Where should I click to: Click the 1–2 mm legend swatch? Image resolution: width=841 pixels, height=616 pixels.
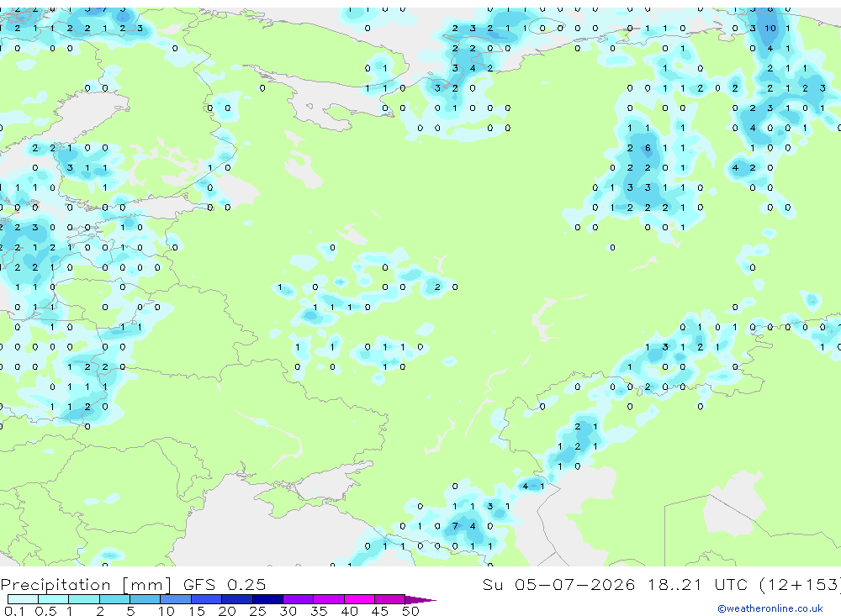tap(84, 599)
